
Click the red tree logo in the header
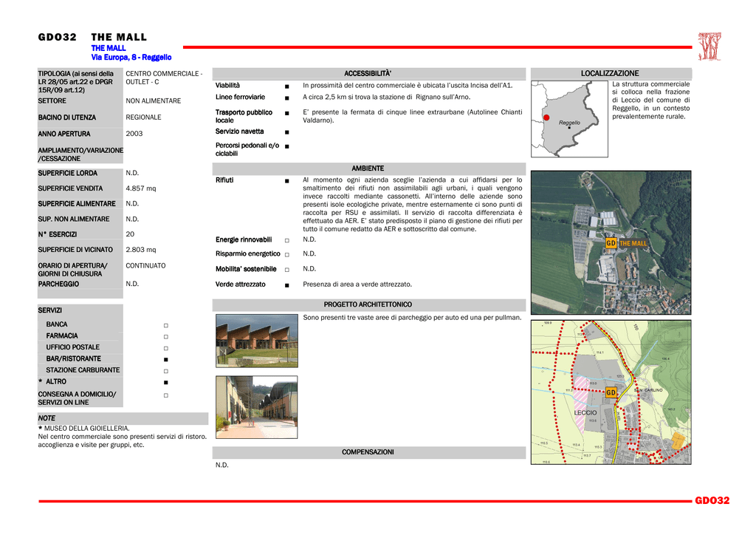coord(709,47)
